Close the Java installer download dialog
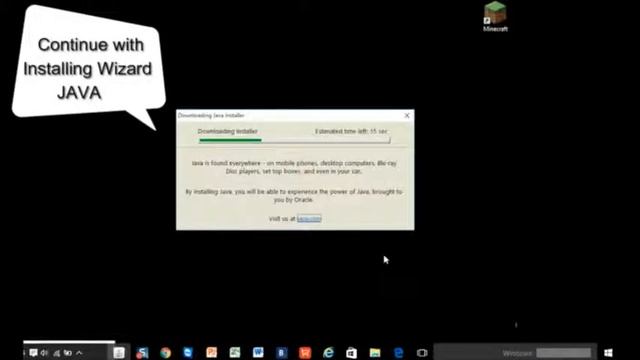 click(x=407, y=116)
